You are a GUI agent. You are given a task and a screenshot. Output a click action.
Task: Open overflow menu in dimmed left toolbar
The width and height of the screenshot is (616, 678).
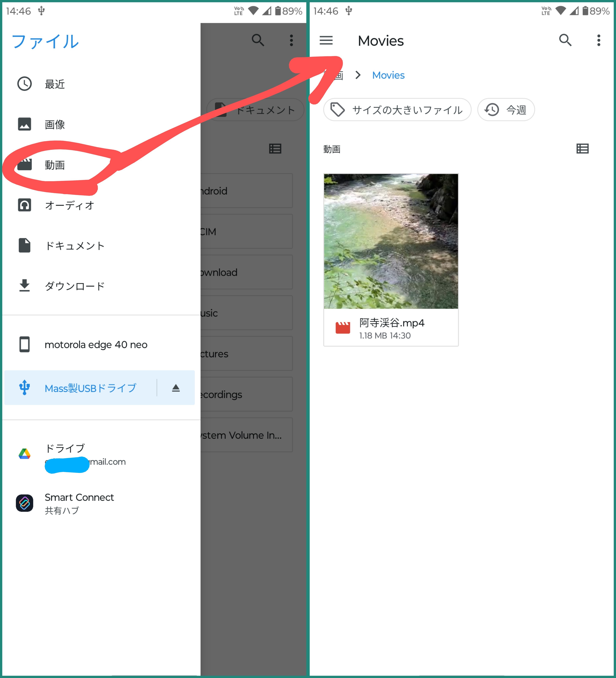click(291, 40)
